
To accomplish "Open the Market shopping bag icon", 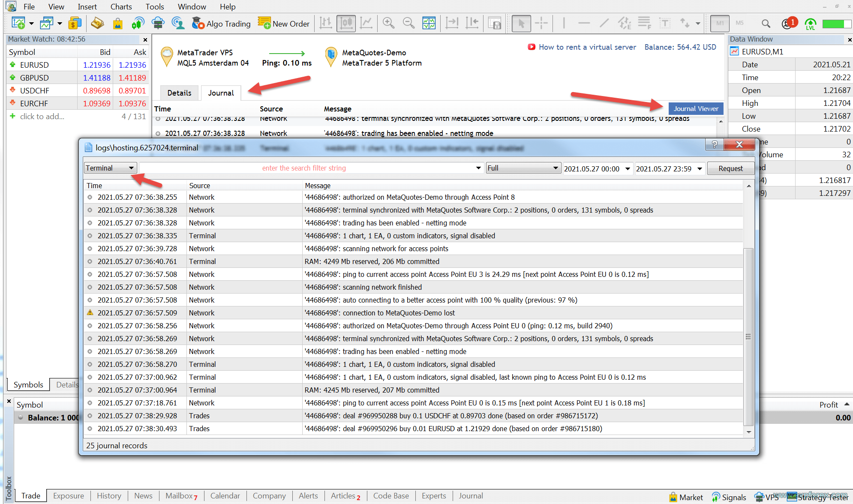I will (117, 23).
